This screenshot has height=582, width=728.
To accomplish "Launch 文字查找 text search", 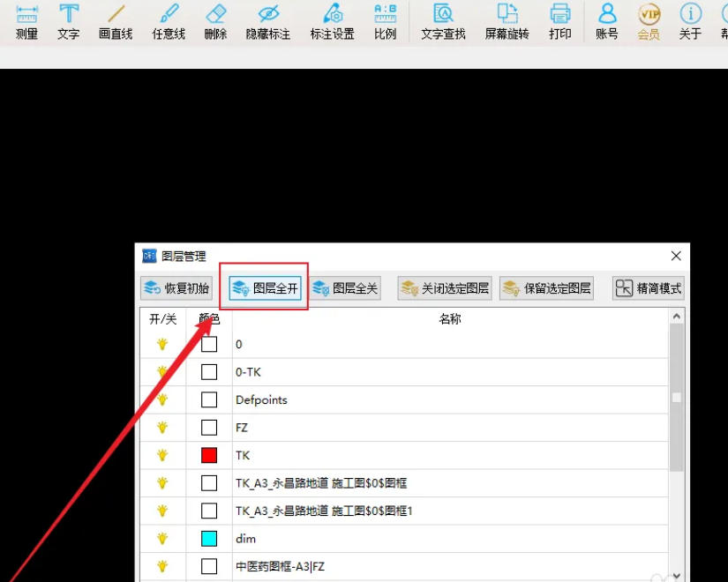I will tap(443, 22).
